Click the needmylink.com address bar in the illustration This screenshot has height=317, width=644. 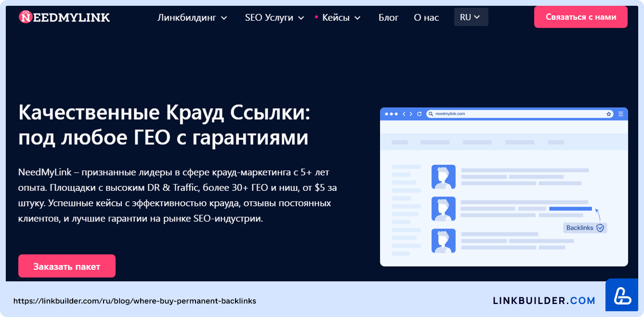click(x=520, y=114)
